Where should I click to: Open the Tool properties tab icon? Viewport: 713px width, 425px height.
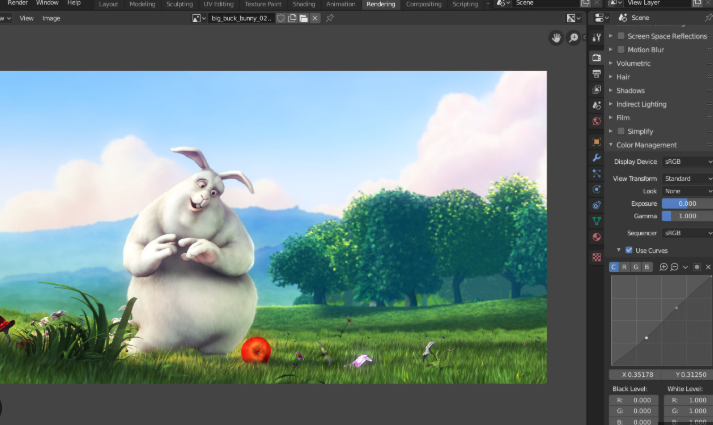click(597, 38)
